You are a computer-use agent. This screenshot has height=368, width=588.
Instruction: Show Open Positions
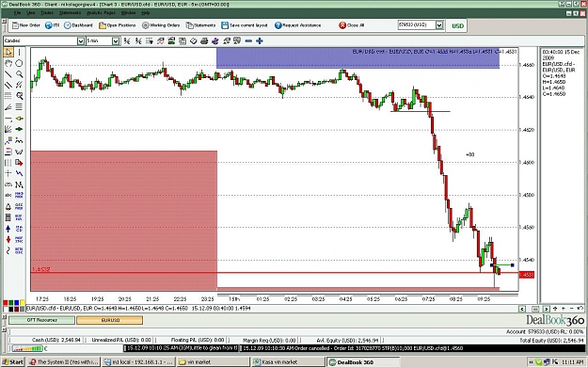pyautogui.click(x=117, y=25)
